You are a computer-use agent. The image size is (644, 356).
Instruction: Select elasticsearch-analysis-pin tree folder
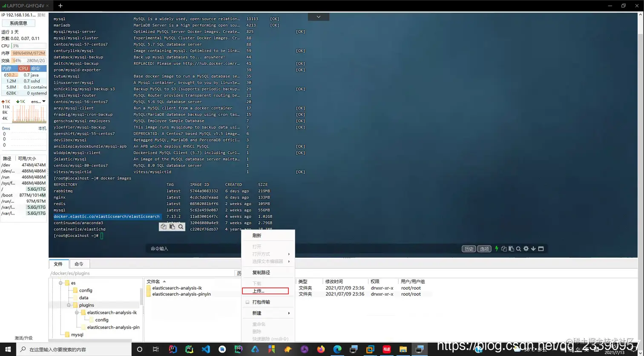pyautogui.click(x=113, y=327)
